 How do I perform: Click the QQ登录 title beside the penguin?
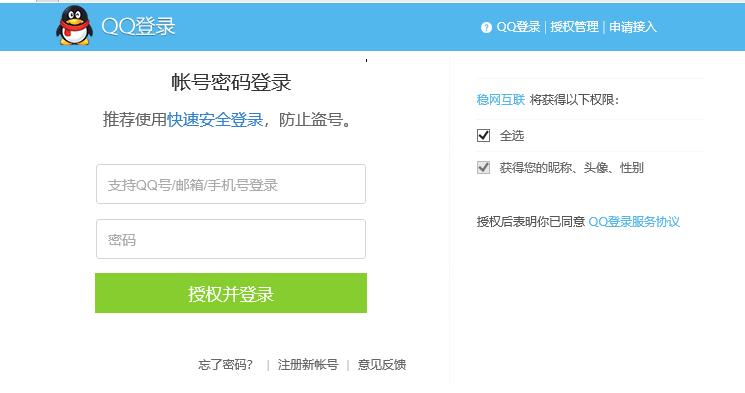click(x=138, y=26)
